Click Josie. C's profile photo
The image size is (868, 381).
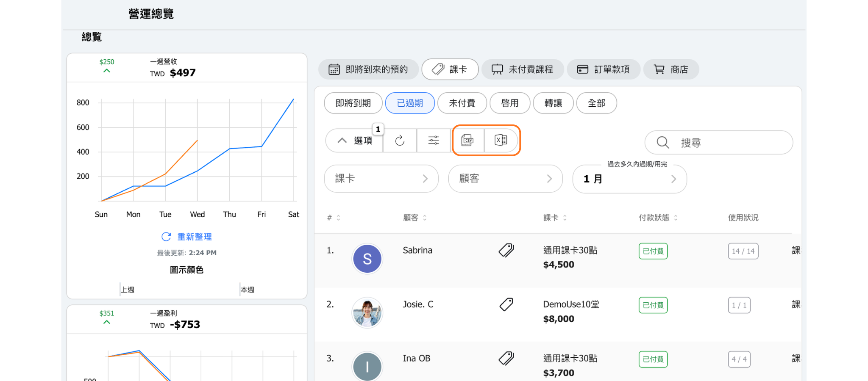click(367, 313)
